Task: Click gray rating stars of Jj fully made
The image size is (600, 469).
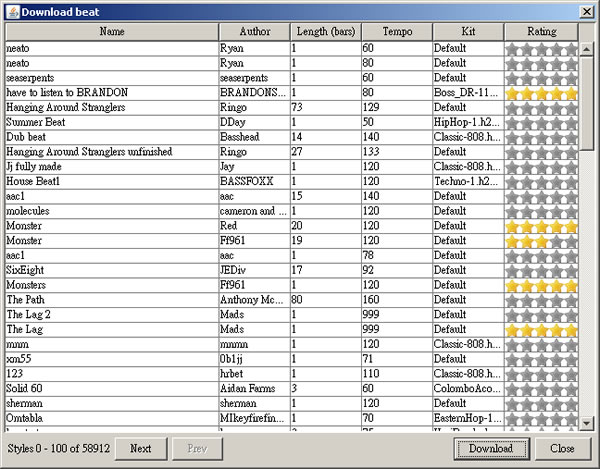Action: coord(541,167)
